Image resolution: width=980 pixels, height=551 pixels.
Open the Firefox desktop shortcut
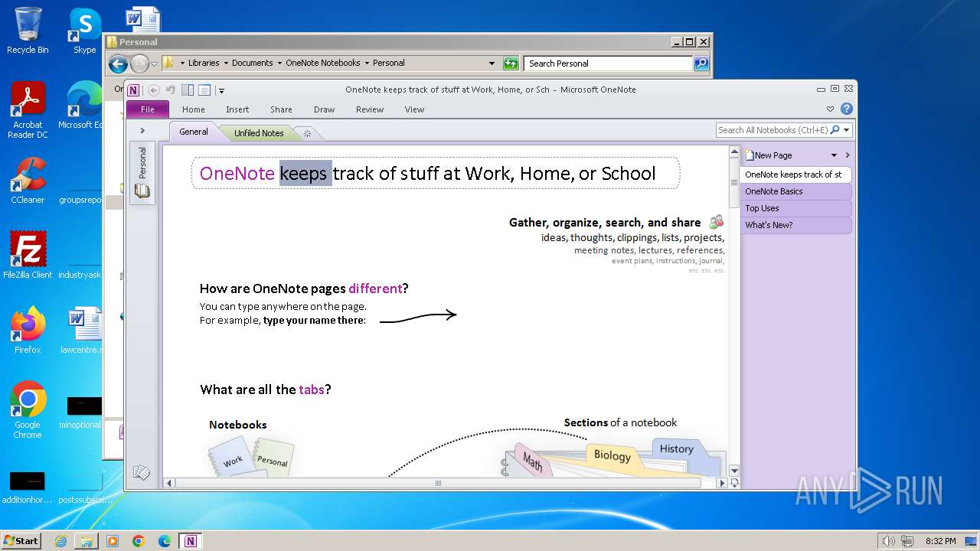coord(28,331)
